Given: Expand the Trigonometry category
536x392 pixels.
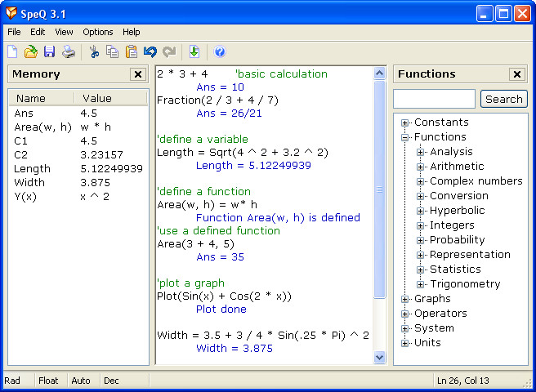Looking at the screenshot, I should pyautogui.click(x=420, y=284).
